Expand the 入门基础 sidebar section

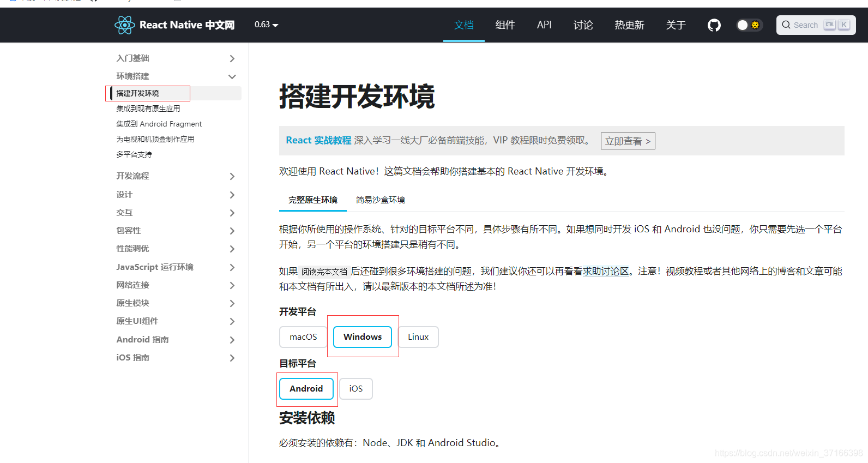pos(176,58)
